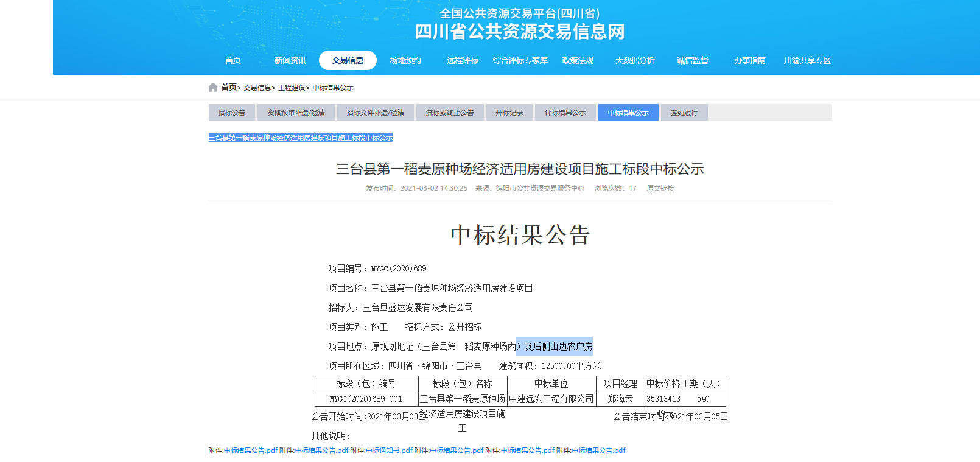Click the home icon in the breadcrumb
The image size is (980, 462).
click(x=213, y=88)
